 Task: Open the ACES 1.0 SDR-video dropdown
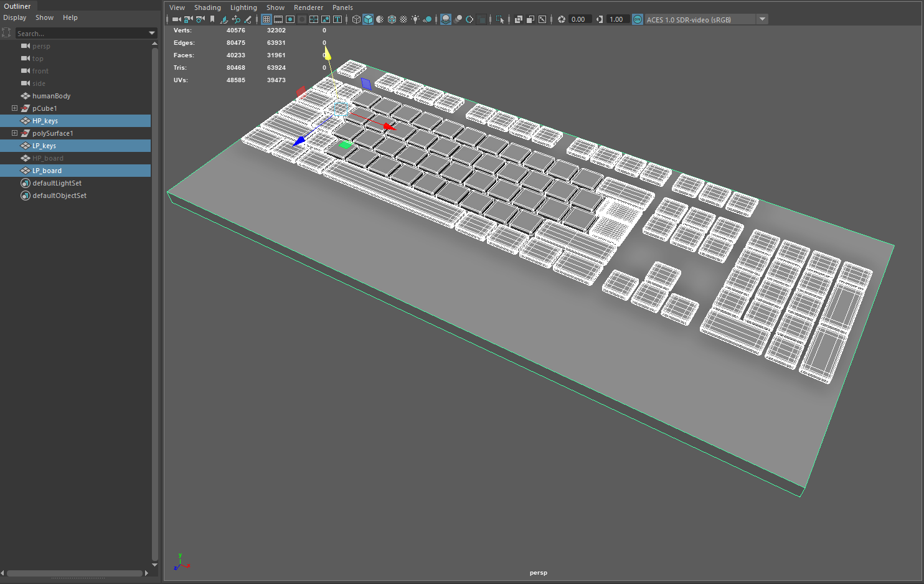coord(762,19)
